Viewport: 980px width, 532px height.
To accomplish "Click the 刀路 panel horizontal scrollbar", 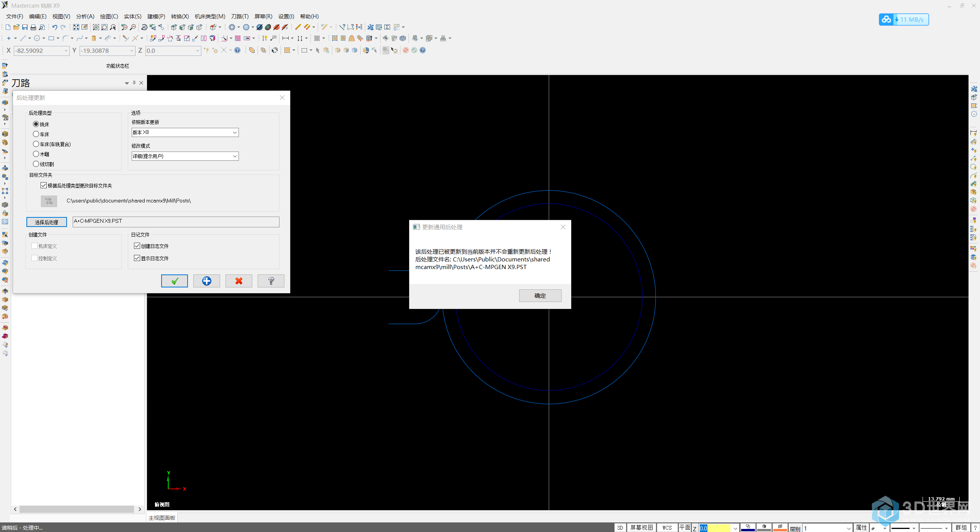I will 77,509.
